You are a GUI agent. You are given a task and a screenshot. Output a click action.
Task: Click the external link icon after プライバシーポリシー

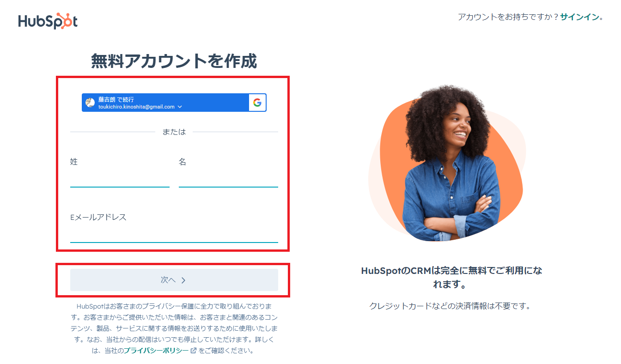point(194,351)
